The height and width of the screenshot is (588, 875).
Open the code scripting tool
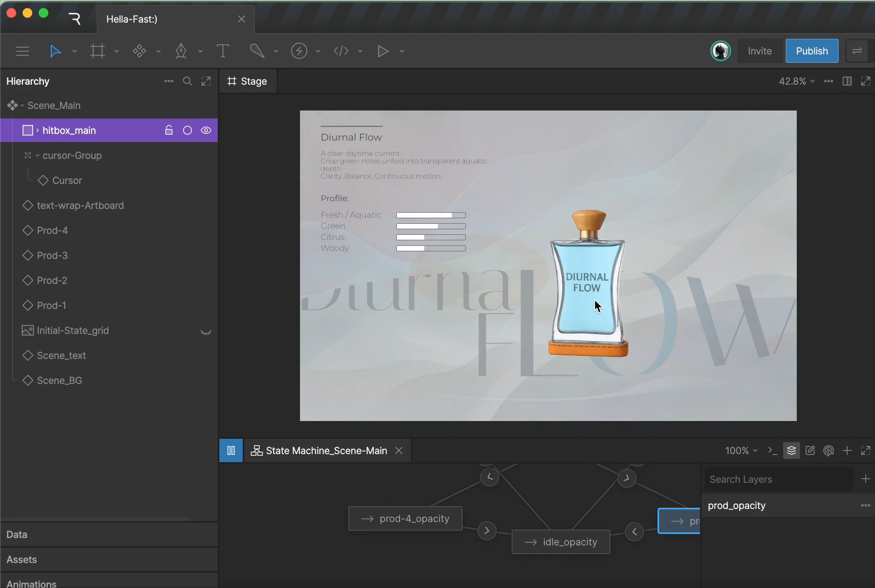[x=341, y=51]
